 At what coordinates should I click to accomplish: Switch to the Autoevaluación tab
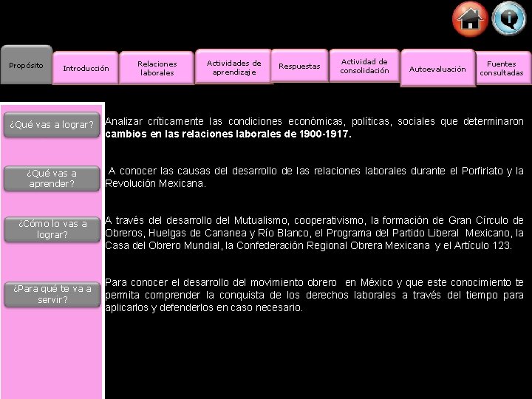[x=437, y=69]
